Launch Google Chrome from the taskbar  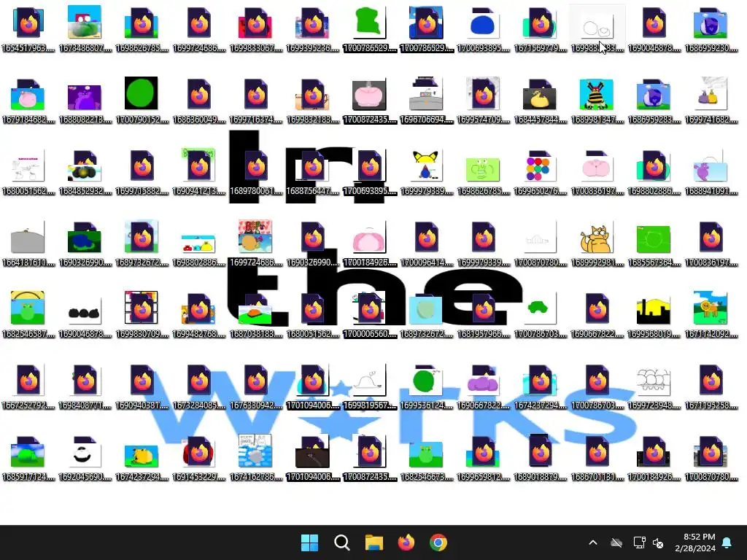coord(438,542)
